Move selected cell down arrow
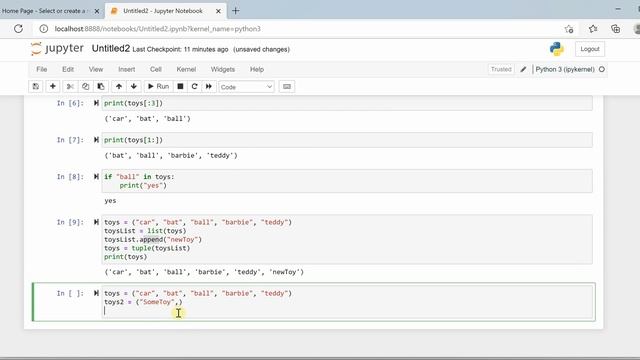Screen dimensions: 640x360 (x=134, y=87)
